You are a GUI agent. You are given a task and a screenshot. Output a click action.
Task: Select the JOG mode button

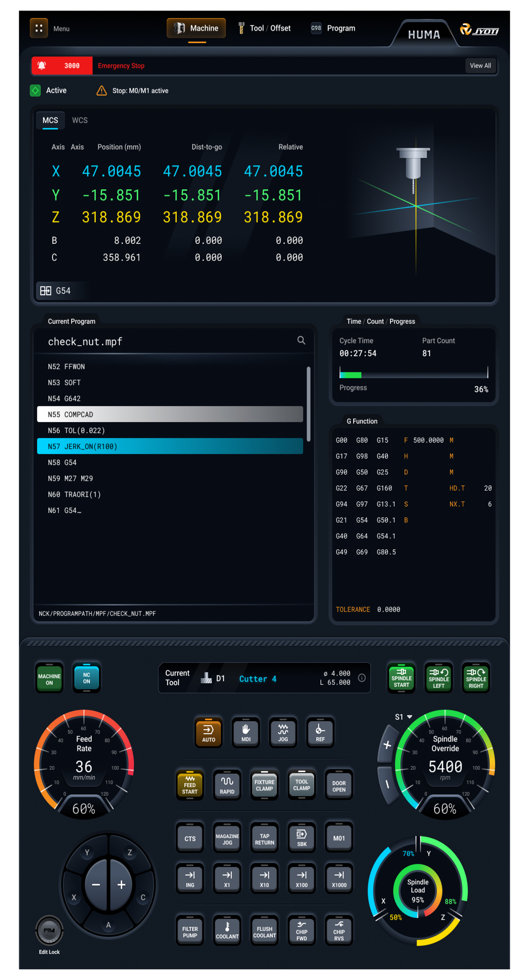click(283, 732)
